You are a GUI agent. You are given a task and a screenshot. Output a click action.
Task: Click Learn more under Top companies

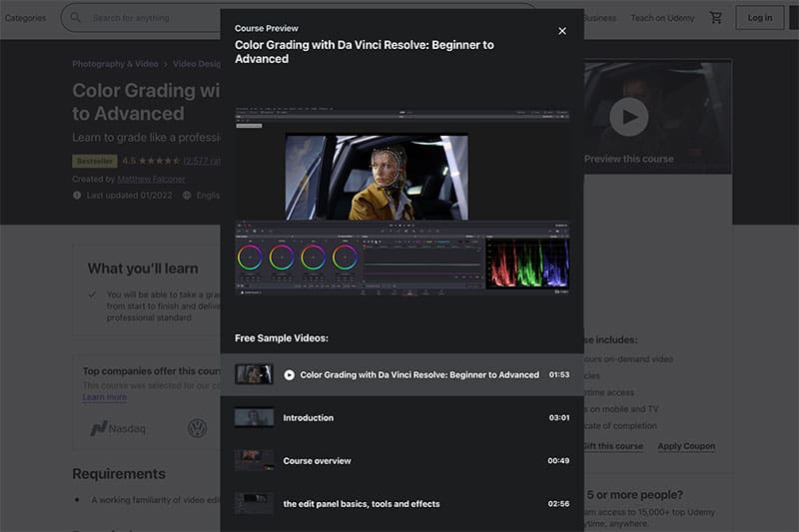[x=105, y=397]
